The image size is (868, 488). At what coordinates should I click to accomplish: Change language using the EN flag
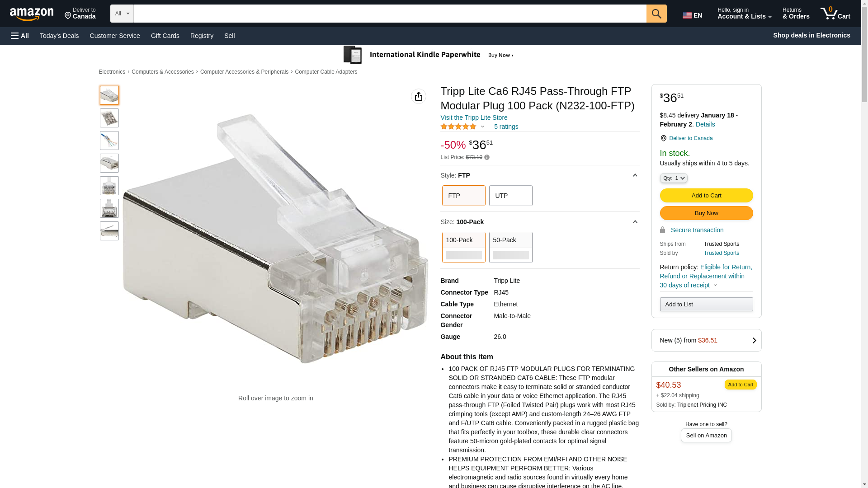(x=692, y=15)
